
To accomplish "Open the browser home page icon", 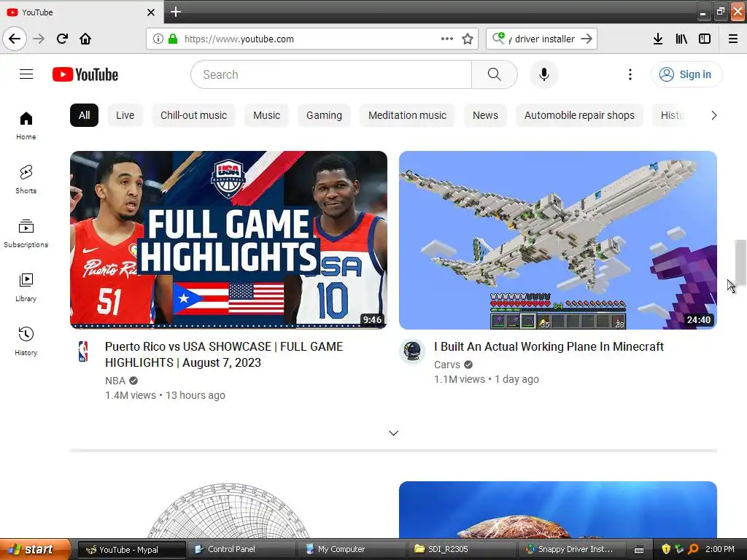I will [x=85, y=39].
